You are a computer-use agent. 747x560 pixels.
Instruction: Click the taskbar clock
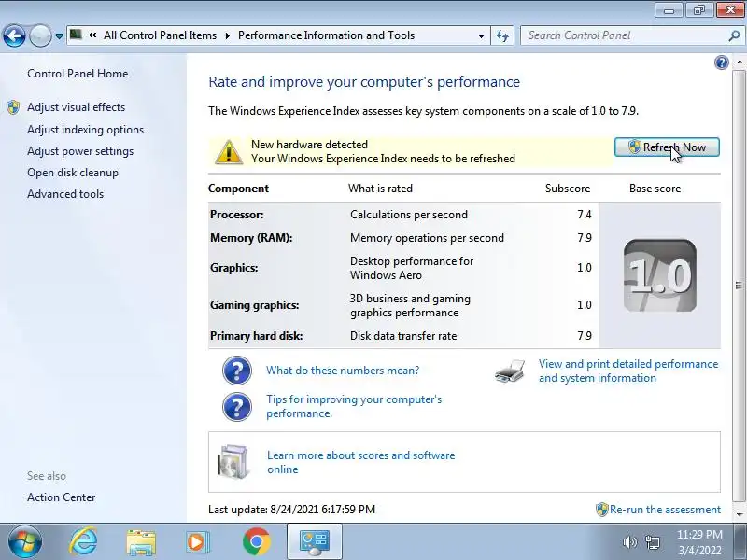coord(699,542)
